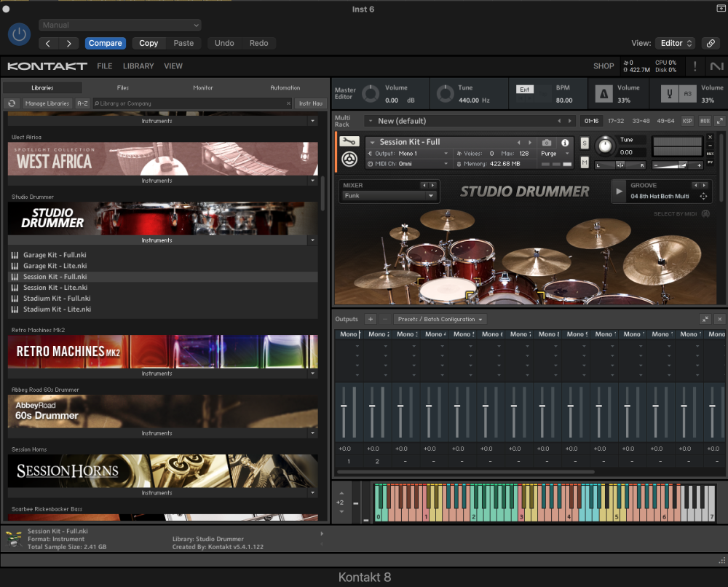Open the MIDI Ch Omni dropdown

[408, 163]
